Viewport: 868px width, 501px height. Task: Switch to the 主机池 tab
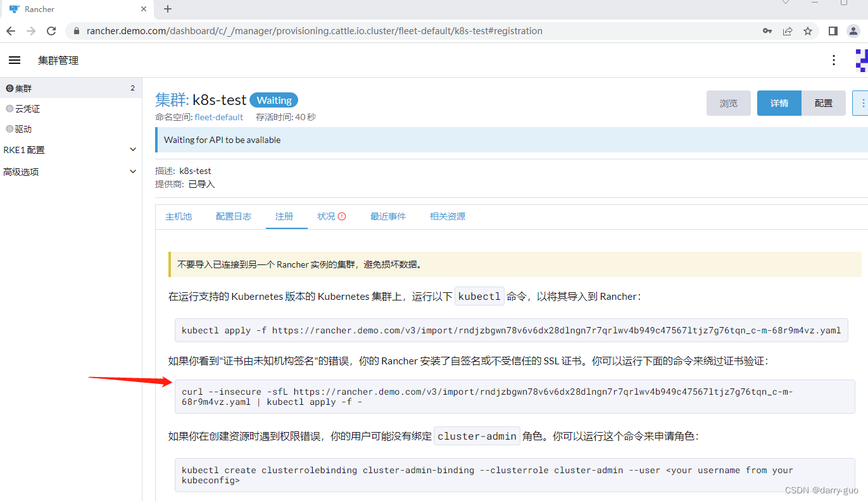(179, 216)
